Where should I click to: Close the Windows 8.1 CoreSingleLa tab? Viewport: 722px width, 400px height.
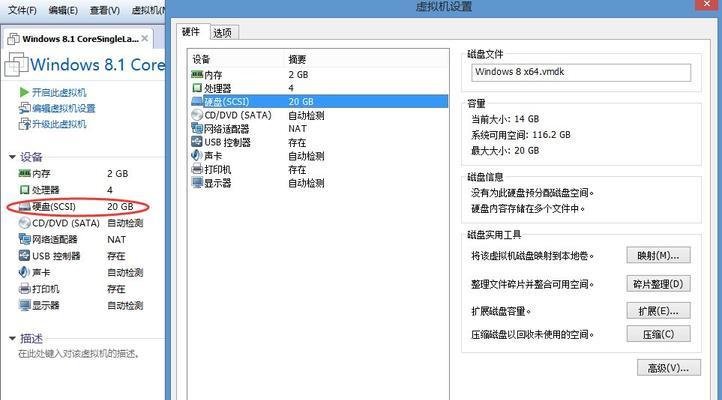click(x=145, y=39)
